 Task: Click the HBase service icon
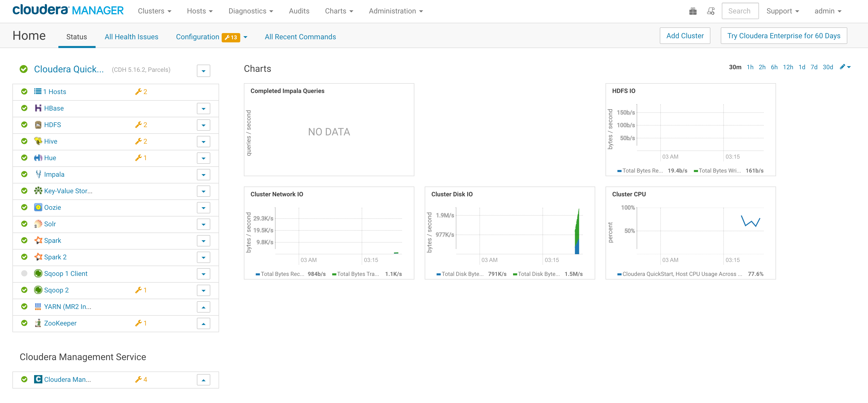pyautogui.click(x=38, y=108)
